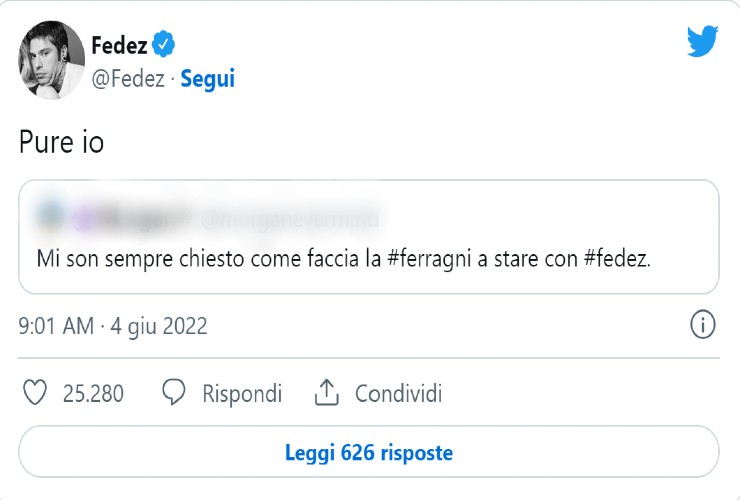Click the 25.280 likes count
This screenshot has width=740, height=500.
pos(93,394)
